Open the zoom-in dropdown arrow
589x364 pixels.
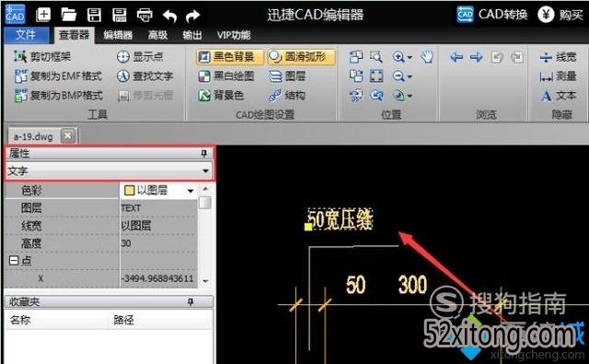[x=410, y=57]
